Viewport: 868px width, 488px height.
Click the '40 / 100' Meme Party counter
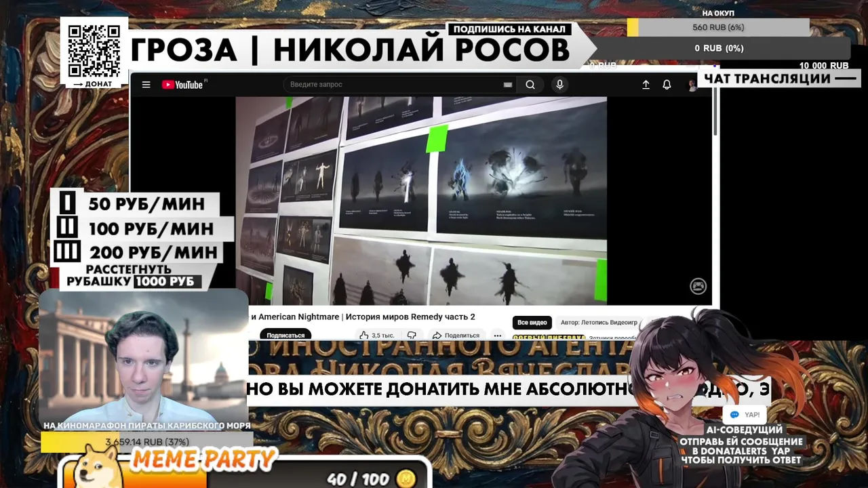click(357, 479)
